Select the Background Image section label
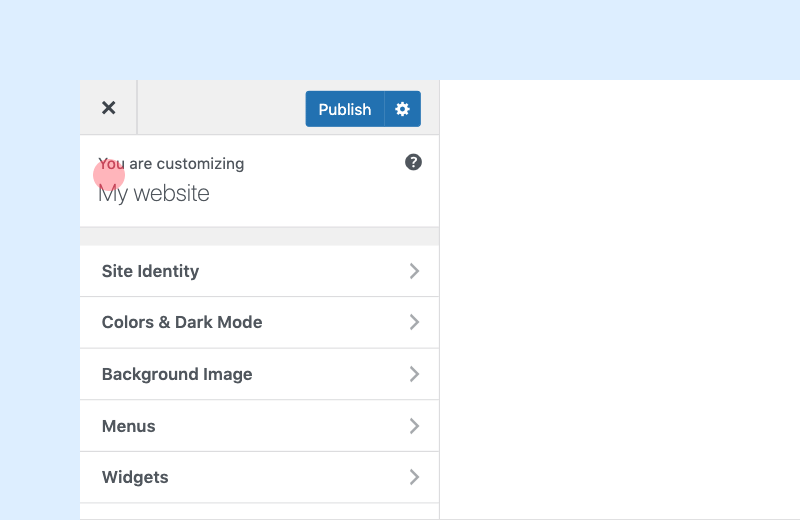The height and width of the screenshot is (520, 800). point(177,374)
